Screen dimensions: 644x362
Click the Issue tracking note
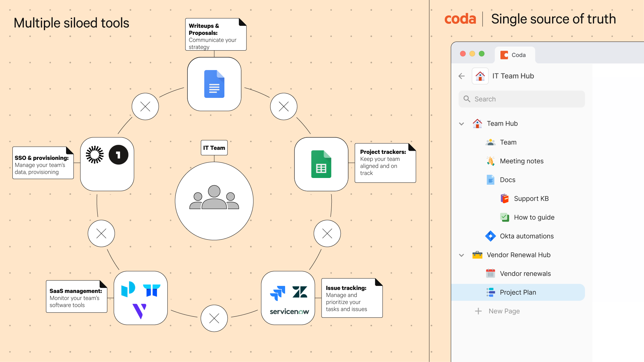click(x=352, y=298)
